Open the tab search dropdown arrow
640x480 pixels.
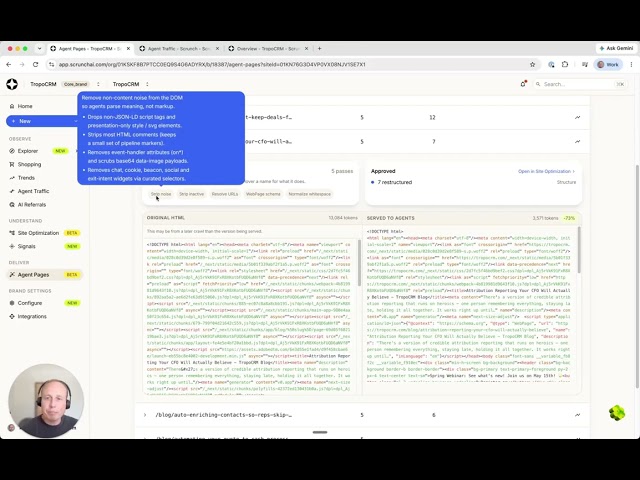39,49
